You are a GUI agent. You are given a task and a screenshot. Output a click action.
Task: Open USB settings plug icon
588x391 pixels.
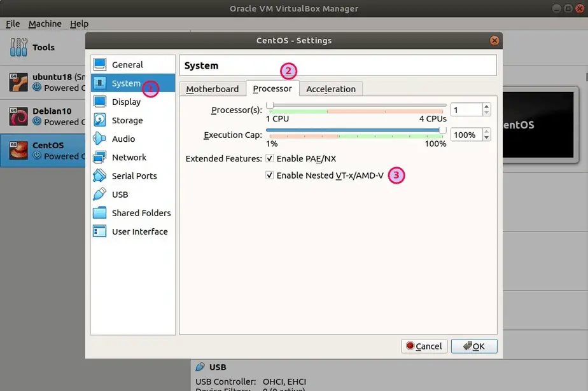coord(100,194)
